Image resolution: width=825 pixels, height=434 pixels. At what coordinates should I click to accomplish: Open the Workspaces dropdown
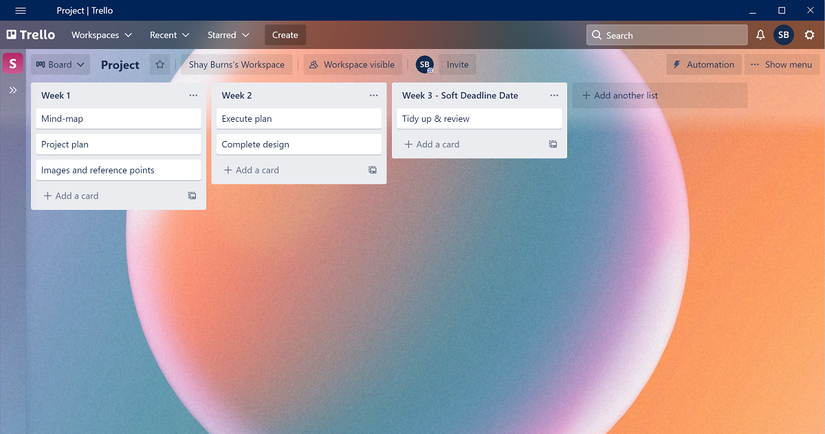click(102, 35)
